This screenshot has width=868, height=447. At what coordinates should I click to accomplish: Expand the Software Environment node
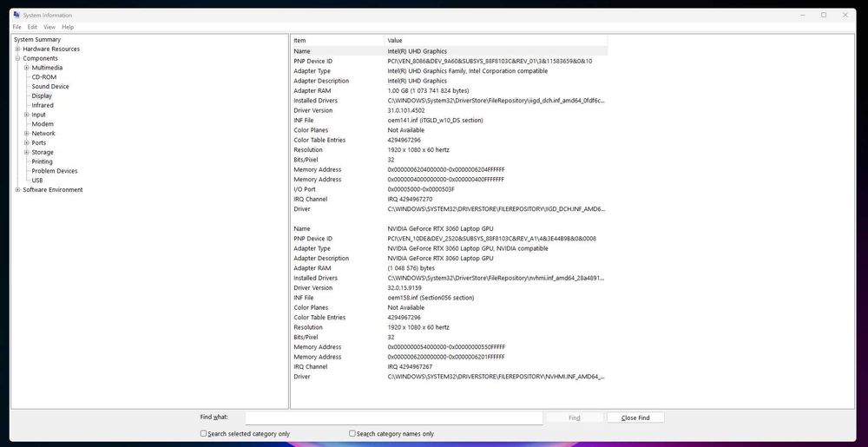click(x=17, y=190)
